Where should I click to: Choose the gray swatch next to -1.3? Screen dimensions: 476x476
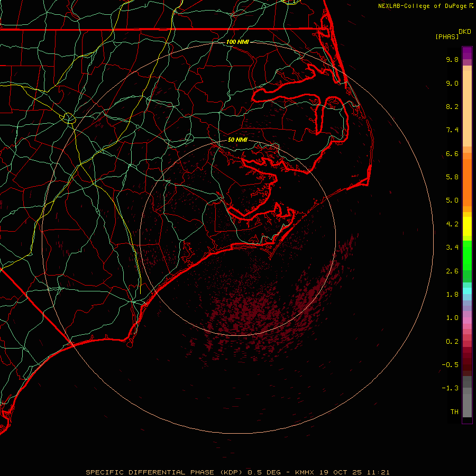467,389
